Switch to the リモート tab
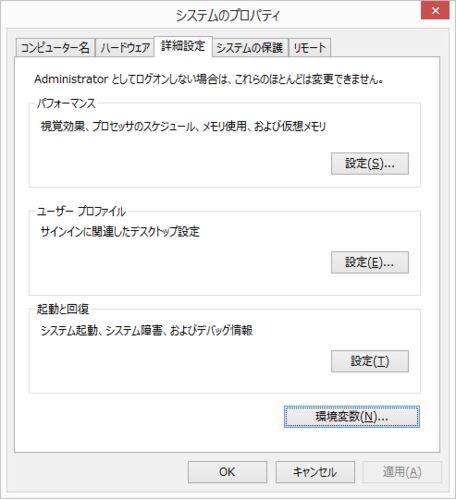The width and height of the screenshot is (456, 500). click(310, 48)
